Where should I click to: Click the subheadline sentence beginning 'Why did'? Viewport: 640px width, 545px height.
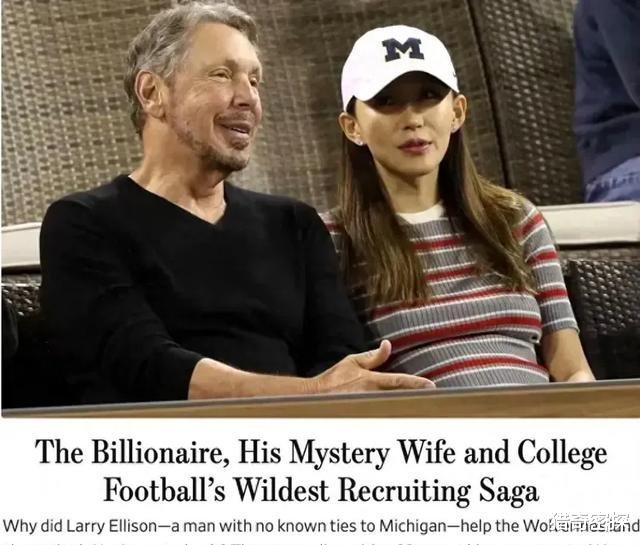(320, 526)
